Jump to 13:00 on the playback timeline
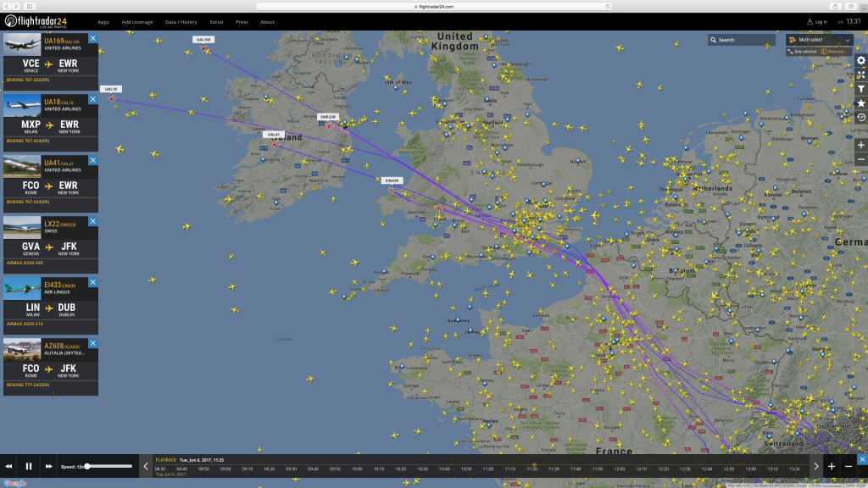 [x=751, y=469]
